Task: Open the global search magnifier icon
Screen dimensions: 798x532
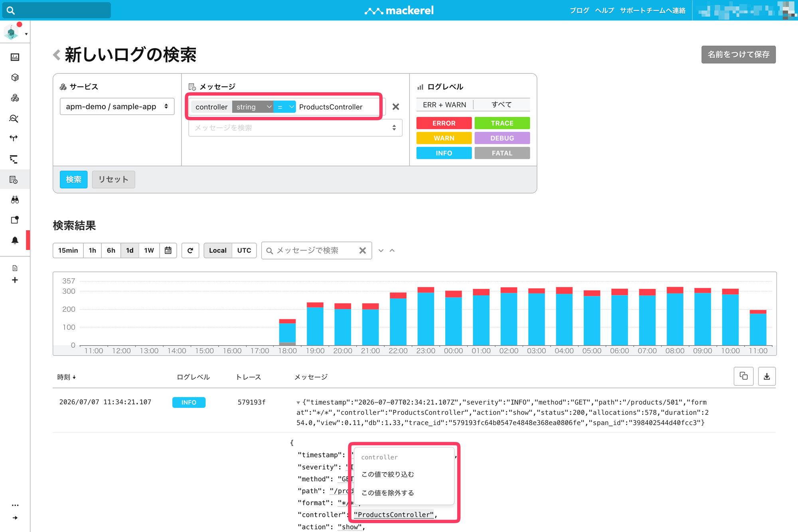Action: [11, 10]
